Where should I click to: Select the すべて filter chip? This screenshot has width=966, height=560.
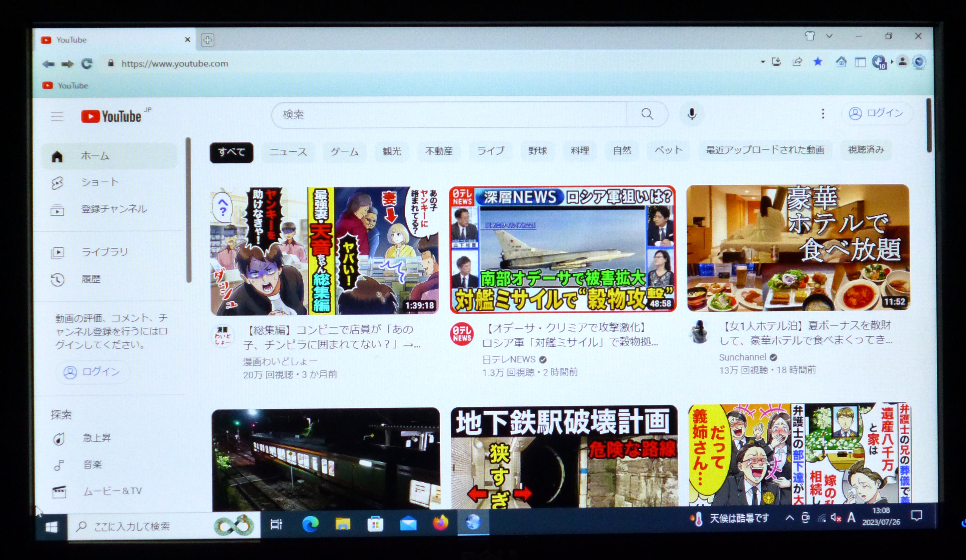click(232, 152)
